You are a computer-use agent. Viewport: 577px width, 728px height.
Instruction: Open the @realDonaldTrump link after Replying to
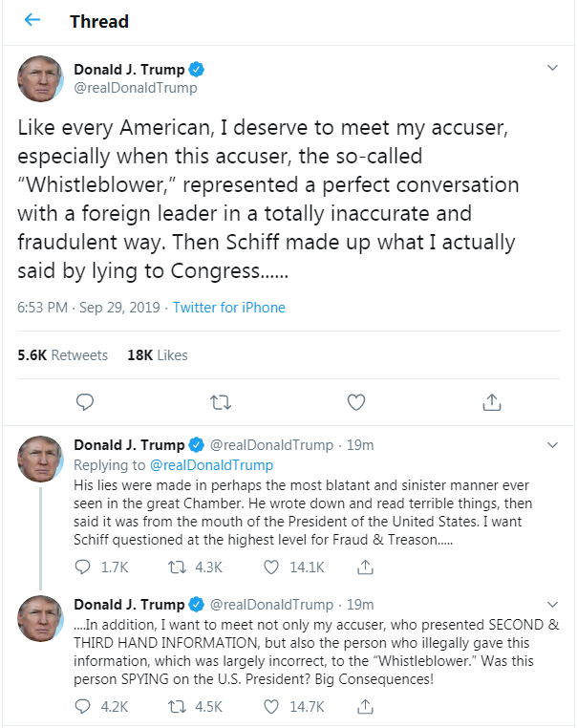(212, 464)
